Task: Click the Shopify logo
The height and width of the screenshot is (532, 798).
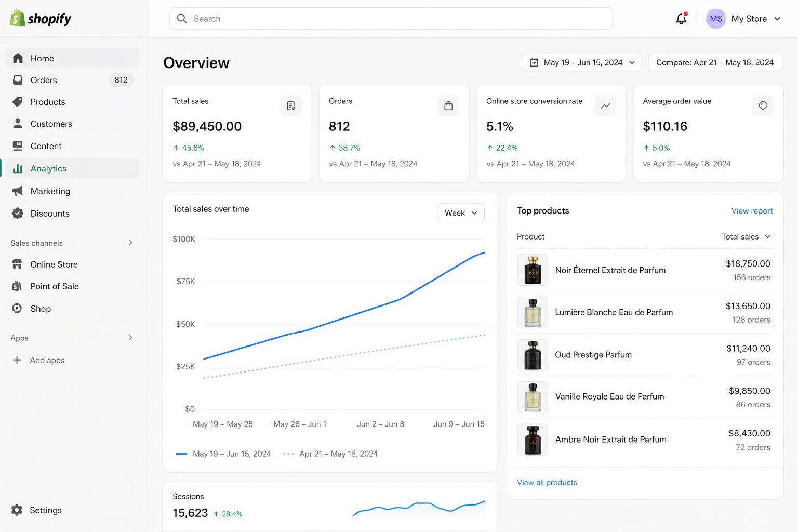Action: 41,19
